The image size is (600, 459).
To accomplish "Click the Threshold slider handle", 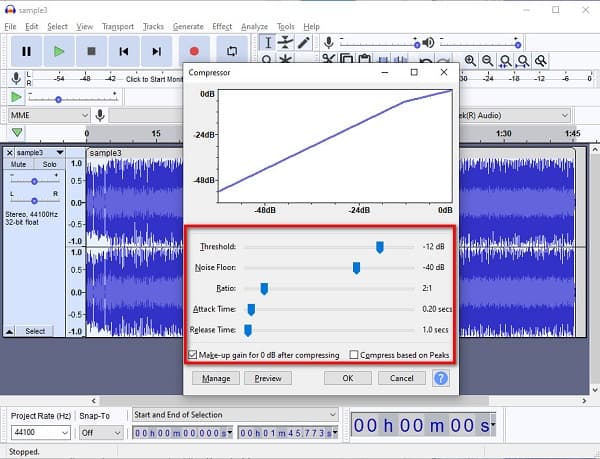I will [x=380, y=247].
